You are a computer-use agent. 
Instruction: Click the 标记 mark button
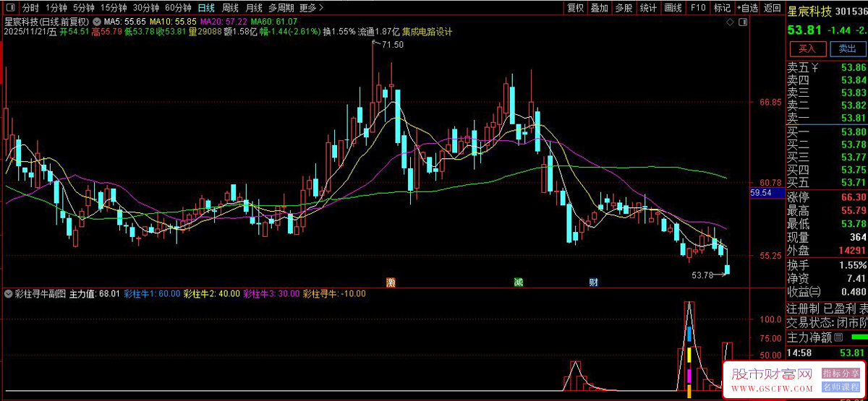(722, 8)
